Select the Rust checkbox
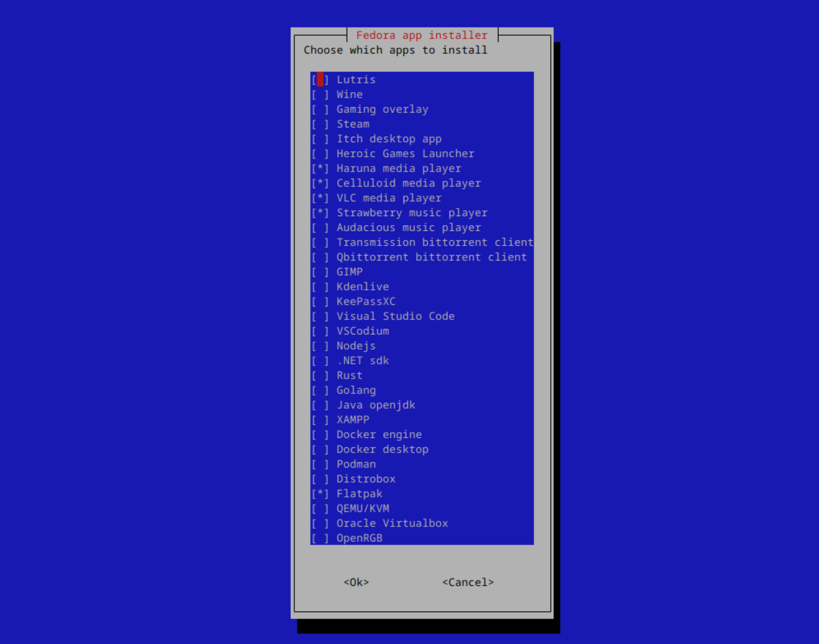 tap(320, 375)
